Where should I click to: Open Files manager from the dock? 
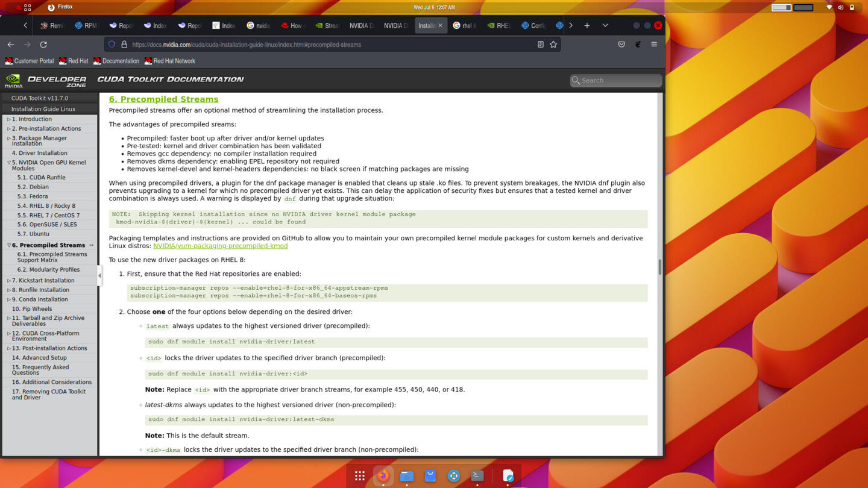(x=407, y=476)
